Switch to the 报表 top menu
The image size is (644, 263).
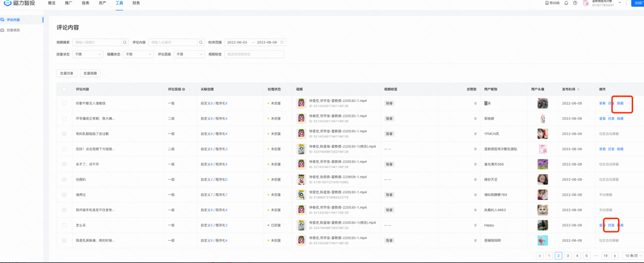[85, 3]
